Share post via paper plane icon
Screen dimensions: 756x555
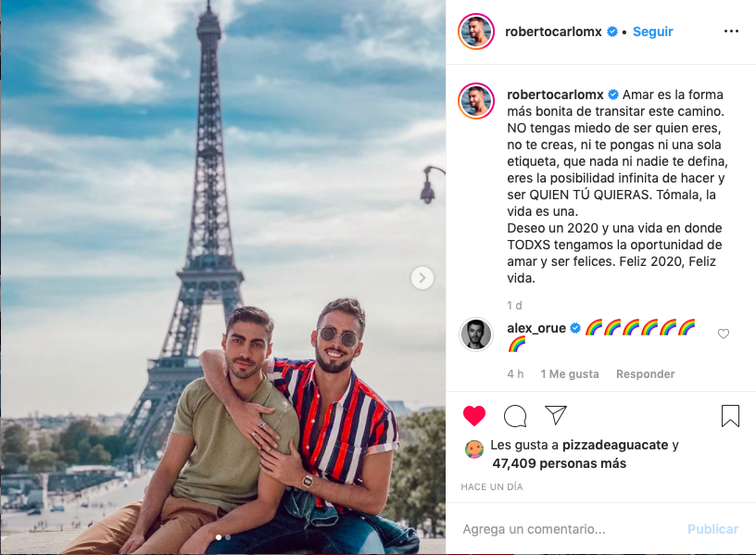(x=556, y=415)
